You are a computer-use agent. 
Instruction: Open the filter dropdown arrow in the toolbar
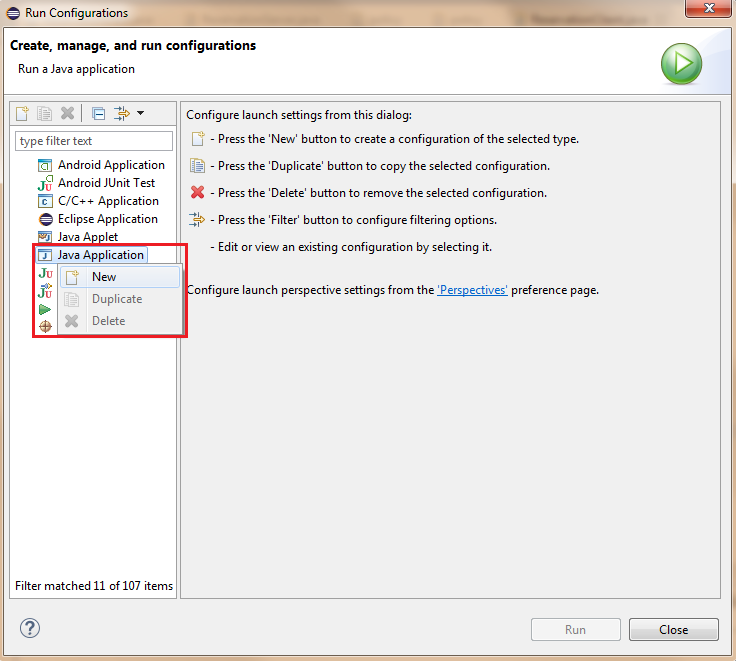point(140,113)
